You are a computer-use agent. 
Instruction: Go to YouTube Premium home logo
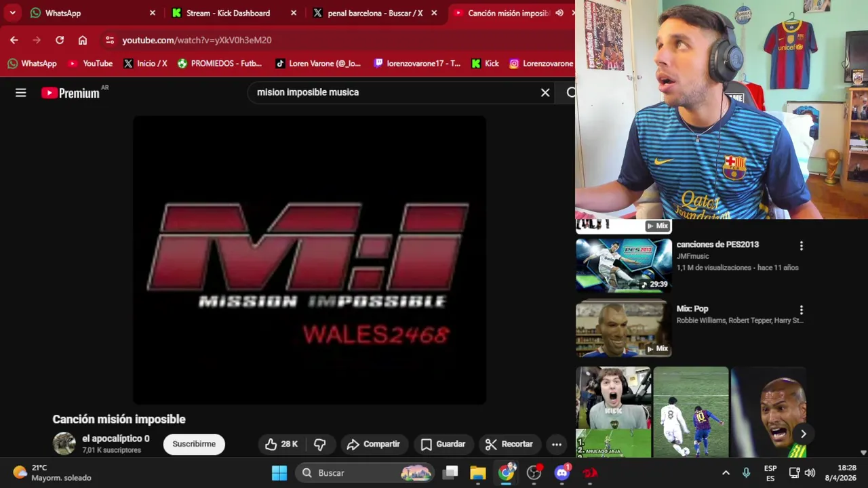coord(71,93)
